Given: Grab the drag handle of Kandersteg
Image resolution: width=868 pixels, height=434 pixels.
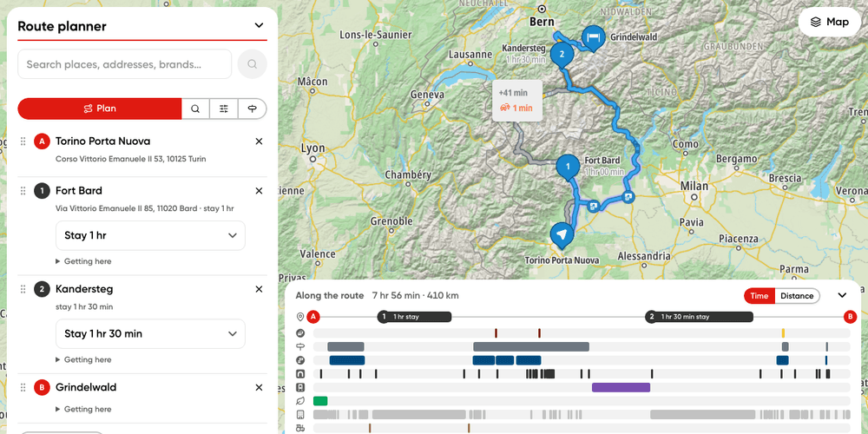Looking at the screenshot, I should (23, 289).
